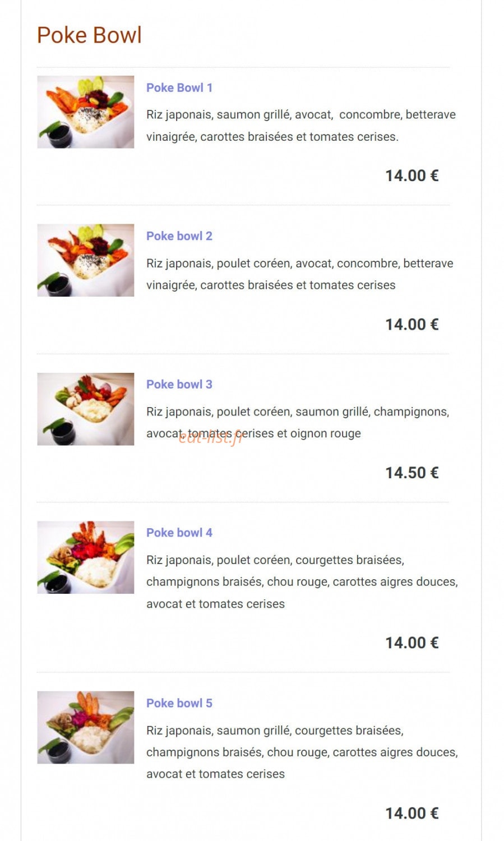Click the Poke Bowl 1 ingredient description
The image size is (504, 841).
coord(301,126)
